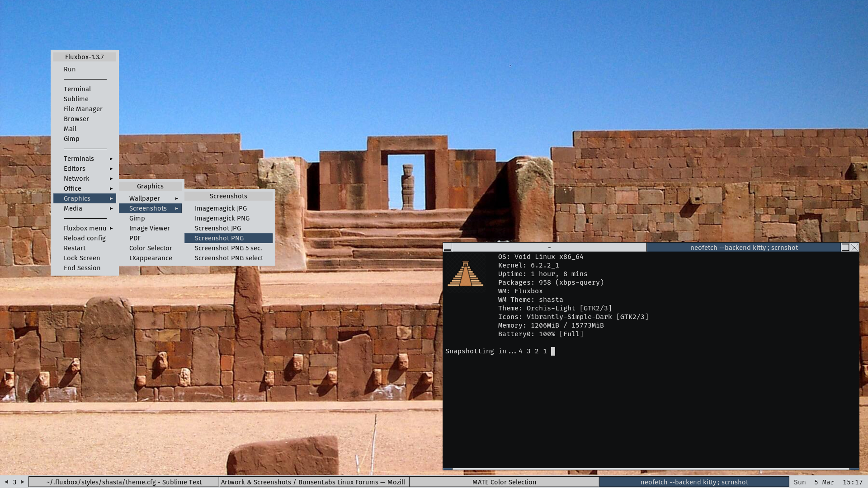Viewport: 868px width, 488px height.
Task: Click Packages: 958 (xbps-query) line
Action: coord(551,282)
